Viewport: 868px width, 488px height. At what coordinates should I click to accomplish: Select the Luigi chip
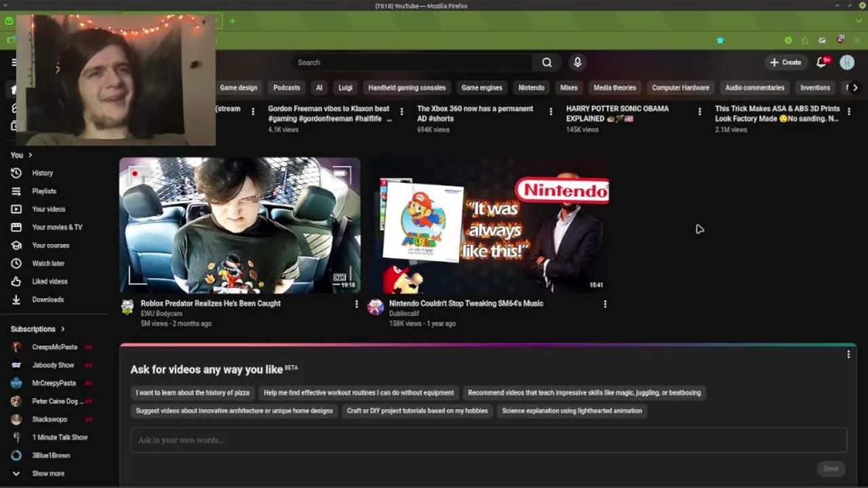pos(346,87)
